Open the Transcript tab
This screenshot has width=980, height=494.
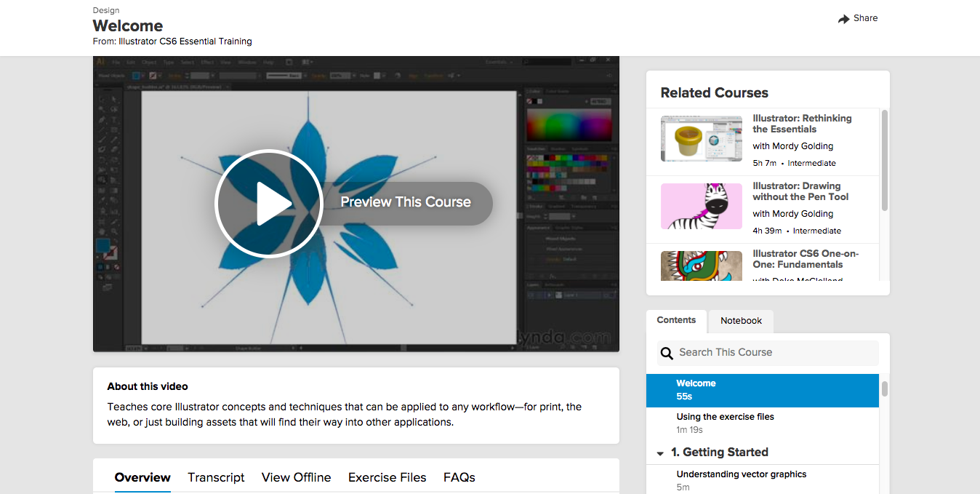point(216,477)
